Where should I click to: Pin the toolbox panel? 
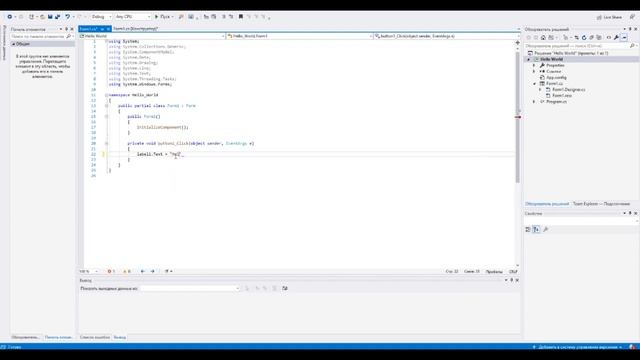tap(67, 29)
